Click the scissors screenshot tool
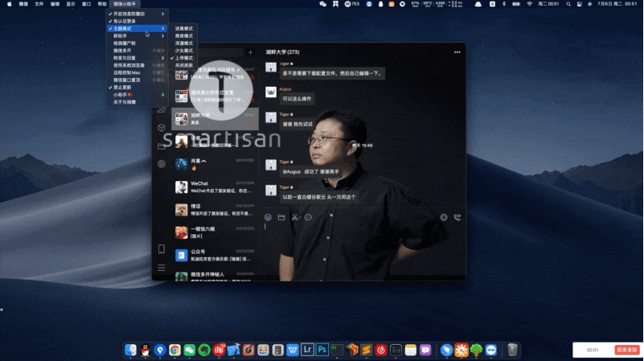The width and height of the screenshot is (644, 361). point(294,217)
